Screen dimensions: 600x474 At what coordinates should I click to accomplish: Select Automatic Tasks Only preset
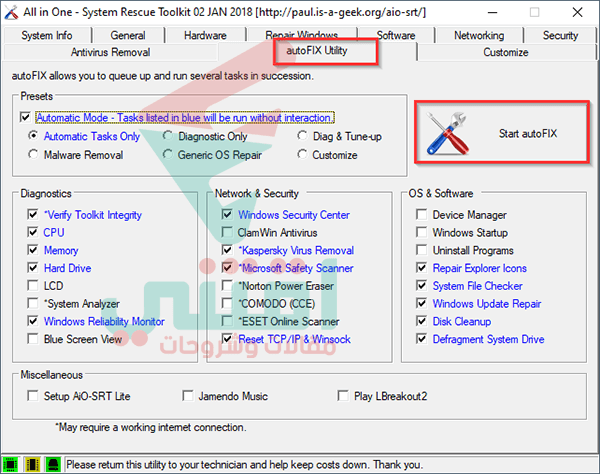click(x=33, y=135)
